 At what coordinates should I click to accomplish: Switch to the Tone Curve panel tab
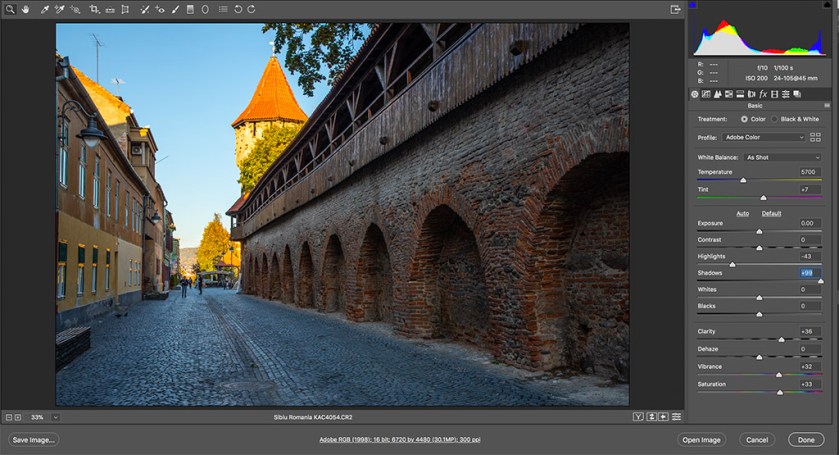706,94
